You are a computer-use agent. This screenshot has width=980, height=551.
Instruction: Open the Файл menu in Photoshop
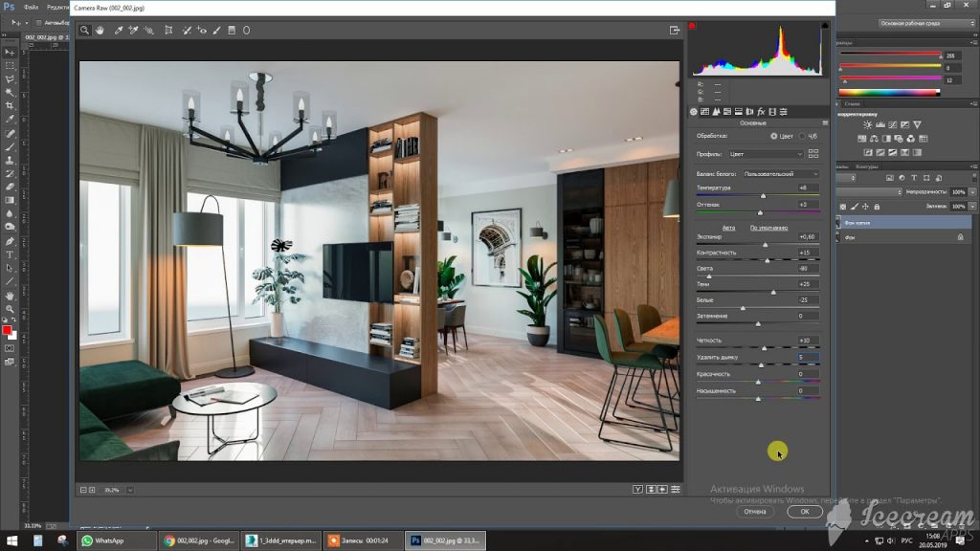31,8
